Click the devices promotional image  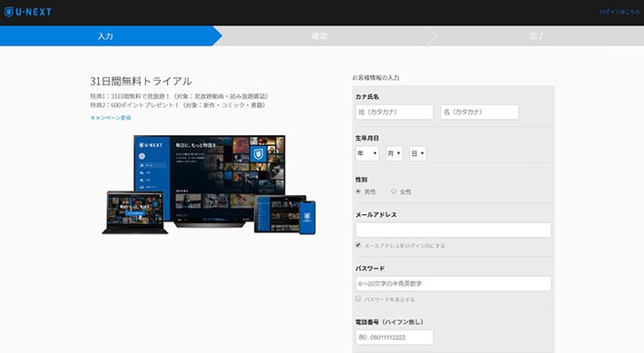coord(209,185)
